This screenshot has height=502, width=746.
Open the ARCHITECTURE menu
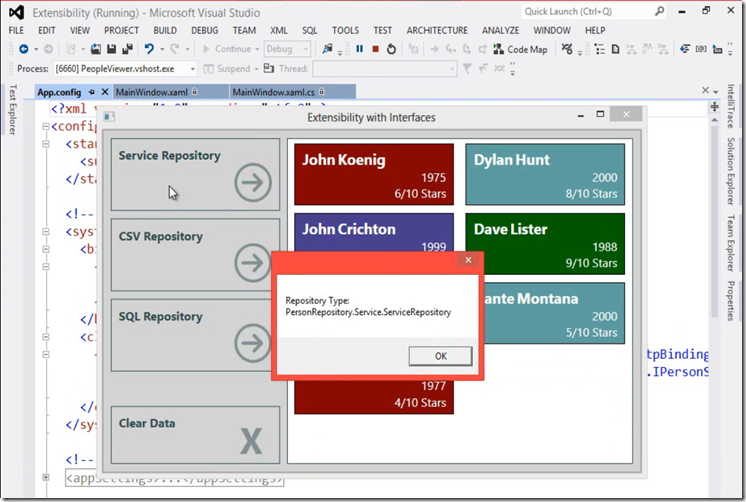[437, 30]
